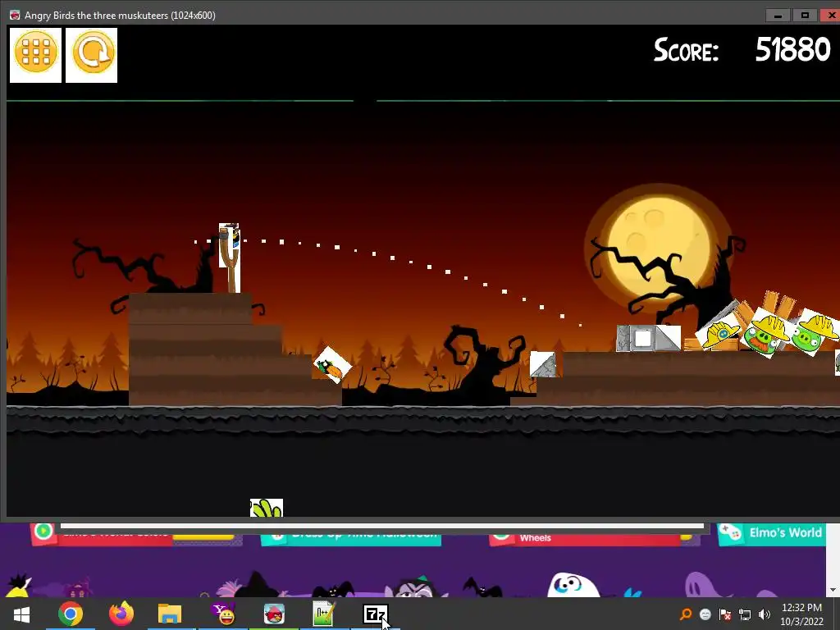The width and height of the screenshot is (840, 630).
Task: Minimize the Angry Birds window
Action: [778, 16]
